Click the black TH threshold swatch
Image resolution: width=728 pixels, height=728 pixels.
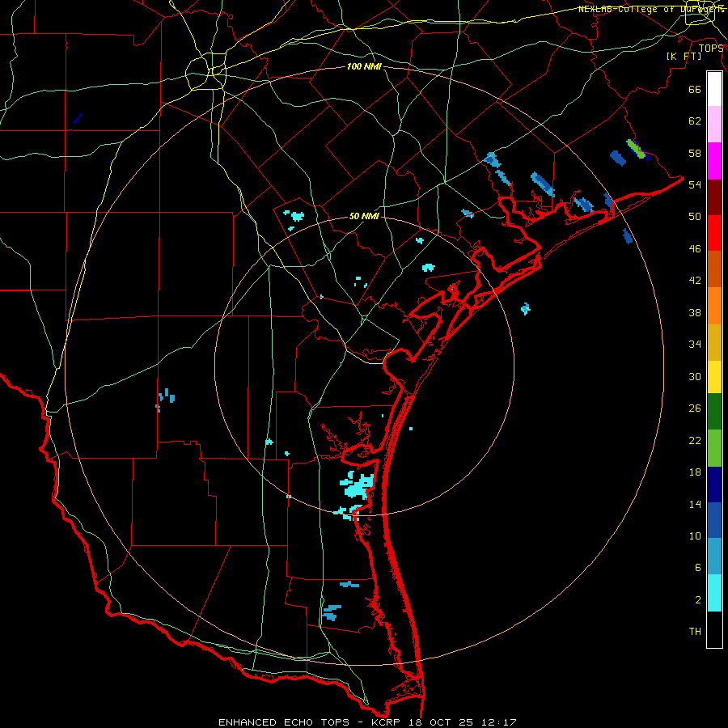714,629
